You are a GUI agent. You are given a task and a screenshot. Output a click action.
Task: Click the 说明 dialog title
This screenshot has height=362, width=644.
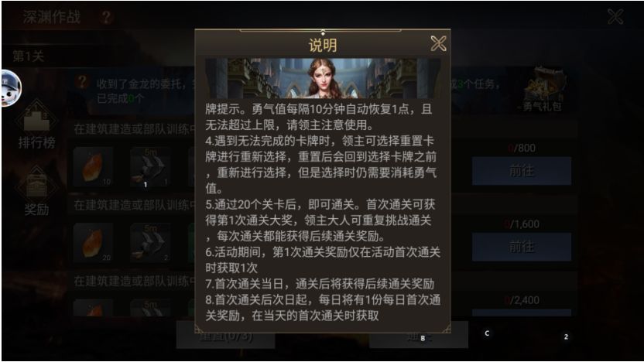click(x=323, y=45)
